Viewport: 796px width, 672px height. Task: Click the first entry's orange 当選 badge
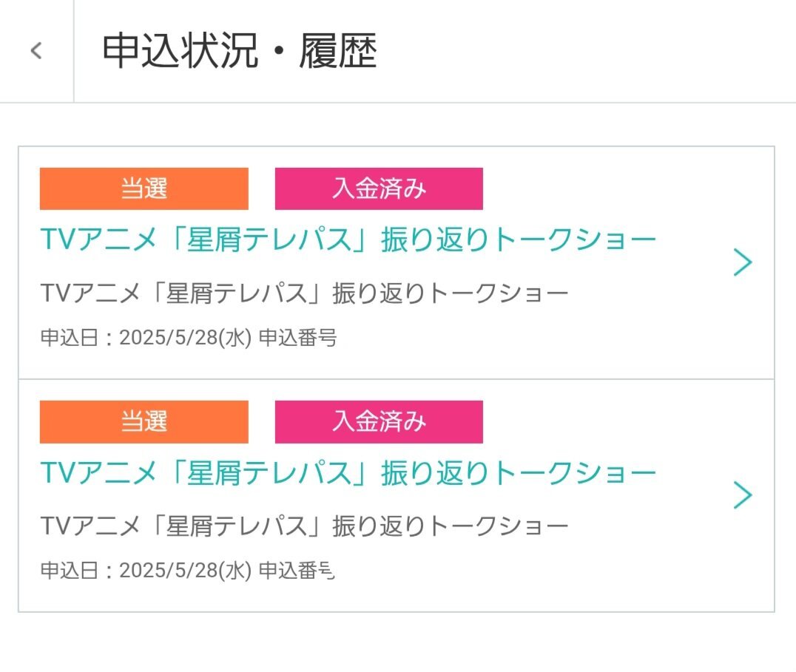[x=144, y=189]
